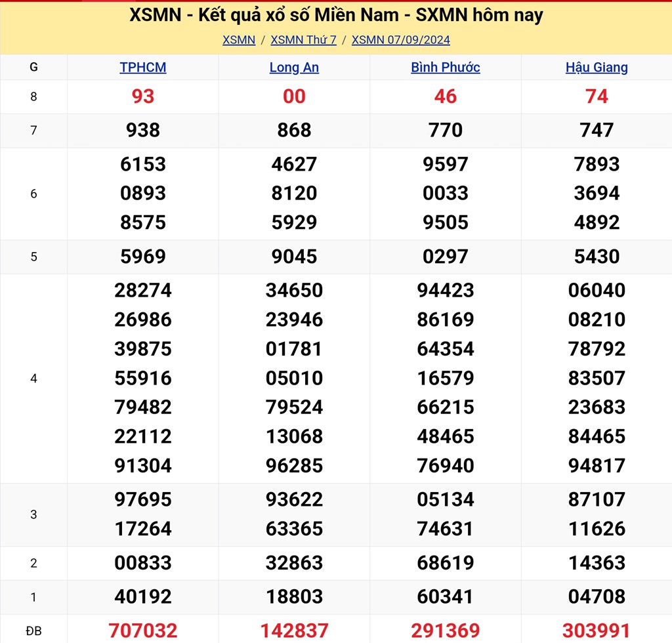Open the Bình Phước province link
The width and height of the screenshot is (672, 643).
pyautogui.click(x=446, y=68)
